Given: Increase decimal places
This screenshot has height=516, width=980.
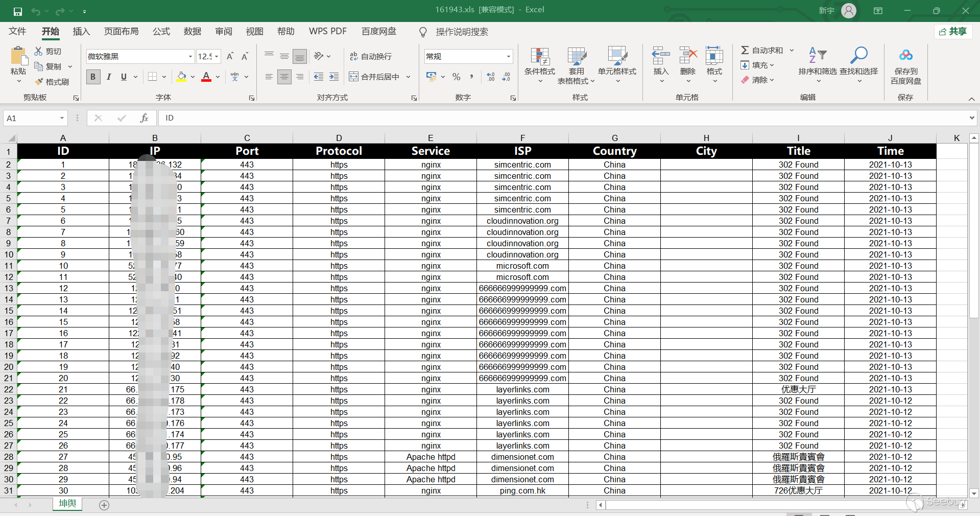Looking at the screenshot, I should [x=491, y=77].
